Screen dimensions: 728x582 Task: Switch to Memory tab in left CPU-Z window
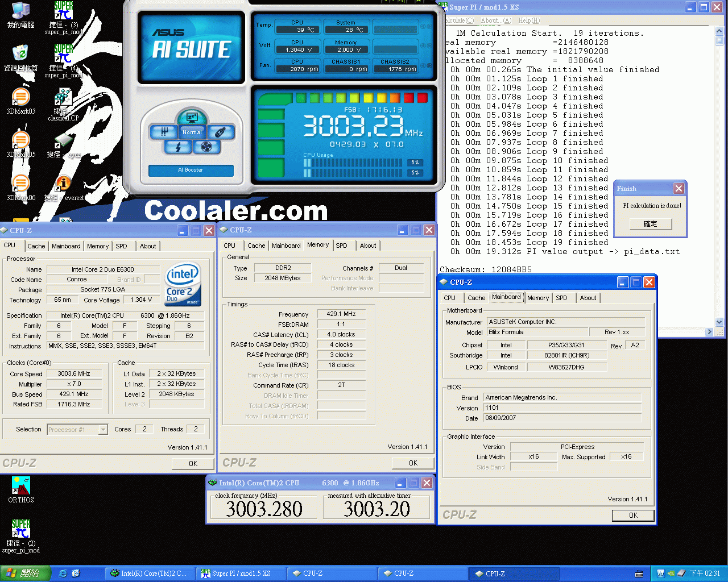(x=98, y=246)
